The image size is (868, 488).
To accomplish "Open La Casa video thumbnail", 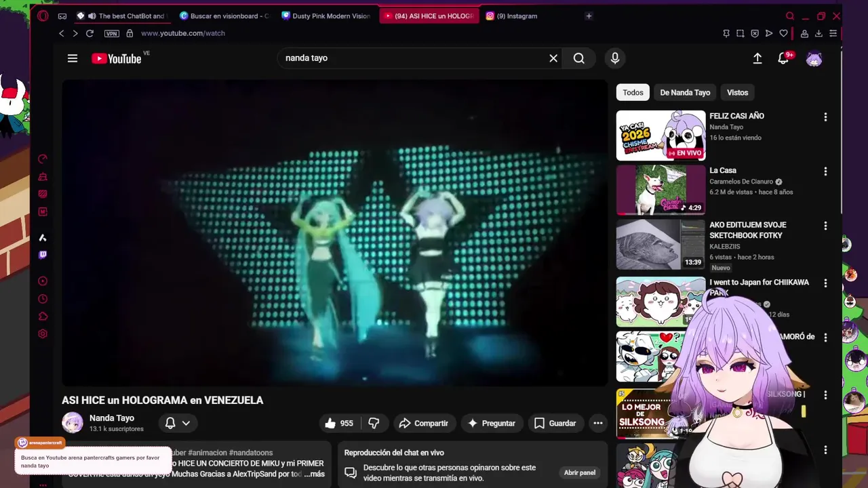I will click(x=660, y=190).
